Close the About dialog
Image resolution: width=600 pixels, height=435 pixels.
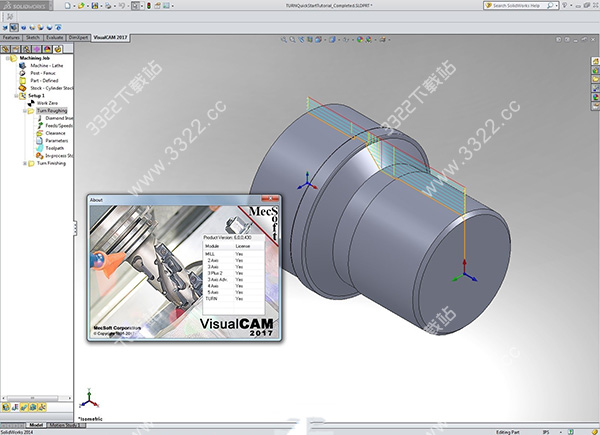click(x=270, y=199)
